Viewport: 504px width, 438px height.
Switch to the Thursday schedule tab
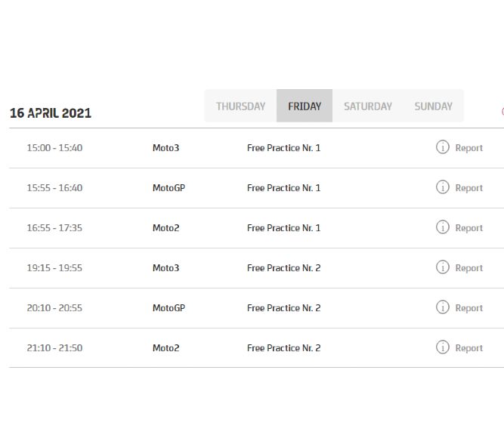point(240,106)
